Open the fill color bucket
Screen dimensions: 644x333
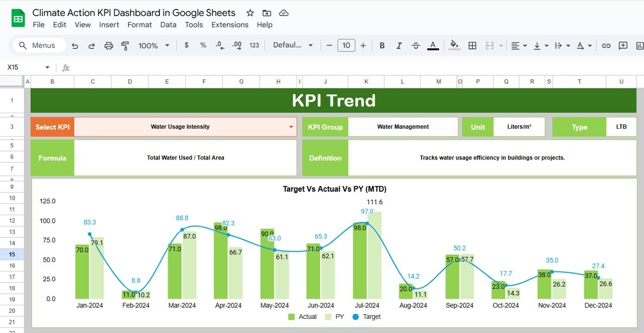coord(454,45)
